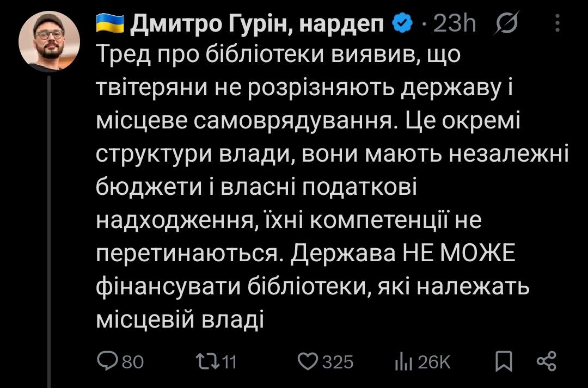
Task: Click the Grok slashed-circle icon
Action: (x=509, y=23)
